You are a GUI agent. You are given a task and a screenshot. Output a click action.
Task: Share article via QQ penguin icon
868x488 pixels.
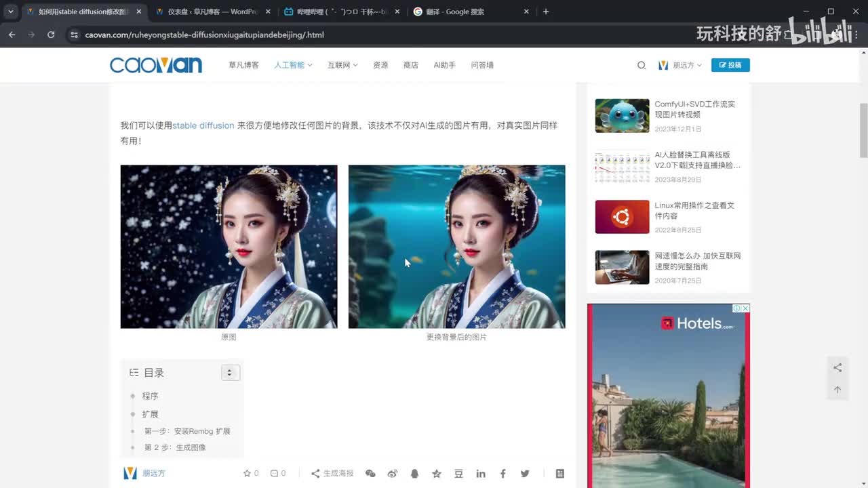point(414,474)
